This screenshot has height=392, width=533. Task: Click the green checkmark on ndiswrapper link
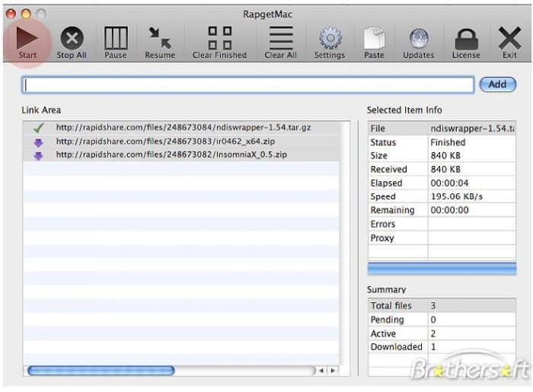point(38,128)
